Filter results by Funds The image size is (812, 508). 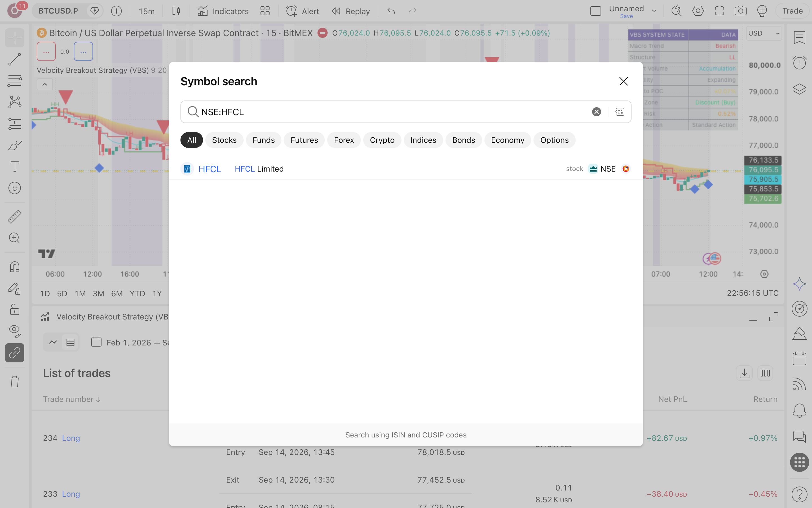tap(263, 140)
